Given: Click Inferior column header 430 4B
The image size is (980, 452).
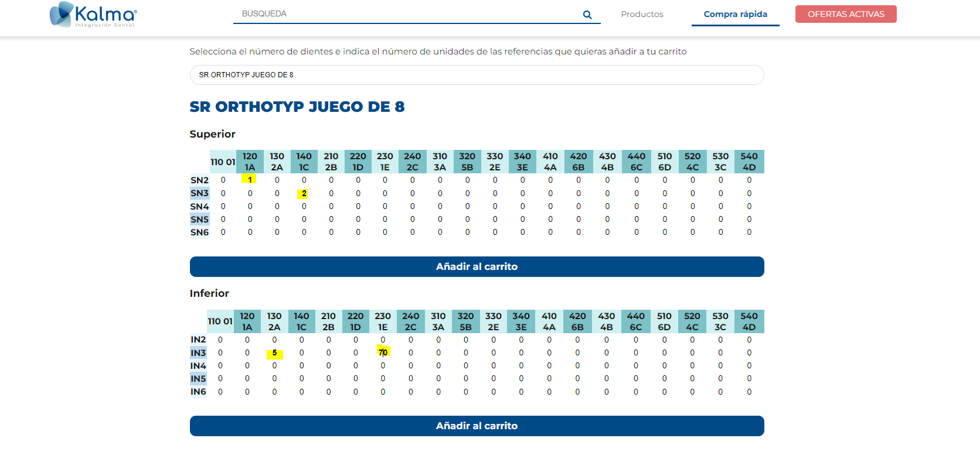Looking at the screenshot, I should pos(607,321).
